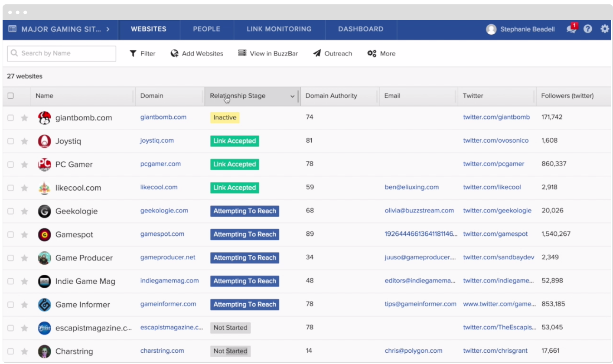This screenshot has height=364, width=613.
Task: Star the PC Gamer row
Action: (x=25, y=165)
